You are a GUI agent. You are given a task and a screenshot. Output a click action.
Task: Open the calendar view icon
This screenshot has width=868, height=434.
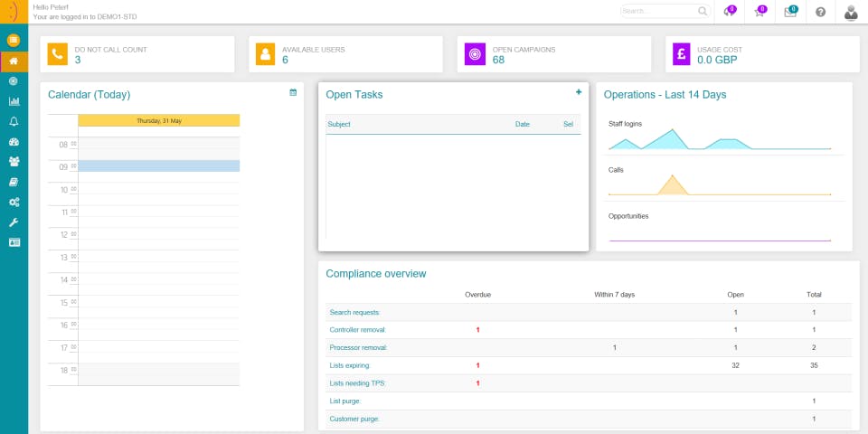tap(293, 92)
